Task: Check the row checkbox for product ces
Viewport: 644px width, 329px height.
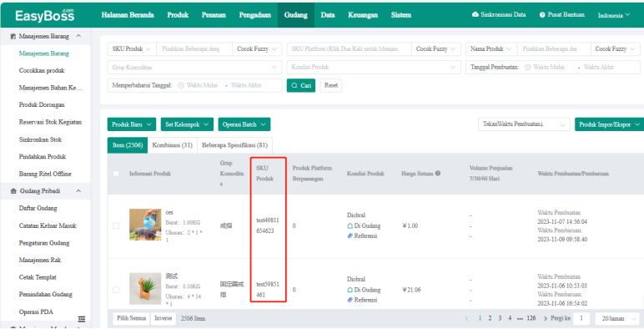Action: click(116, 225)
